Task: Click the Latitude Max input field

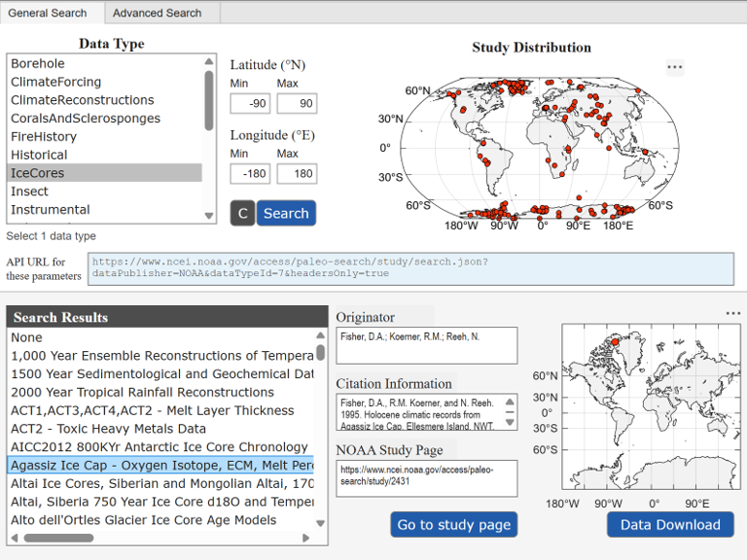Action: tap(297, 103)
